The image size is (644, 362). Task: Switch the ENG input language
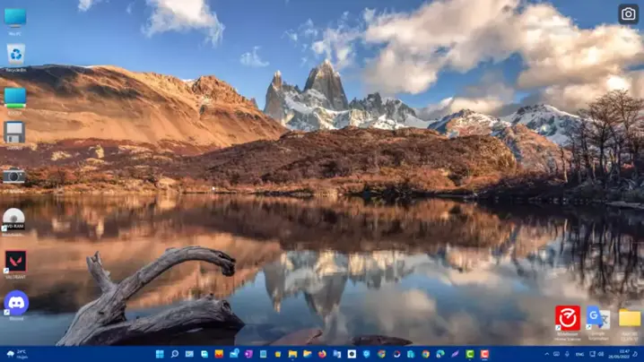click(x=580, y=354)
